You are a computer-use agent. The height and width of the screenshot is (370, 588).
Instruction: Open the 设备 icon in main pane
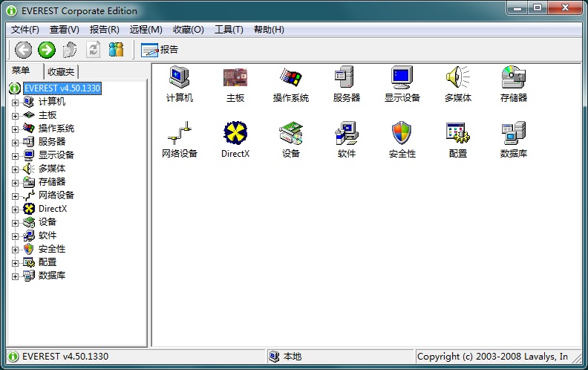(290, 133)
